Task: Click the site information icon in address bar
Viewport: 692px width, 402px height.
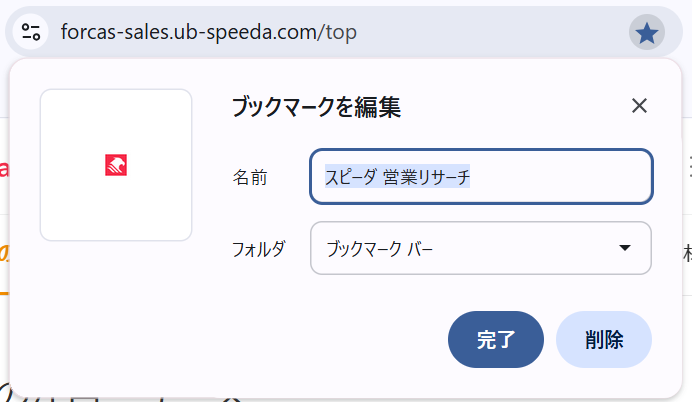Action: tap(31, 32)
